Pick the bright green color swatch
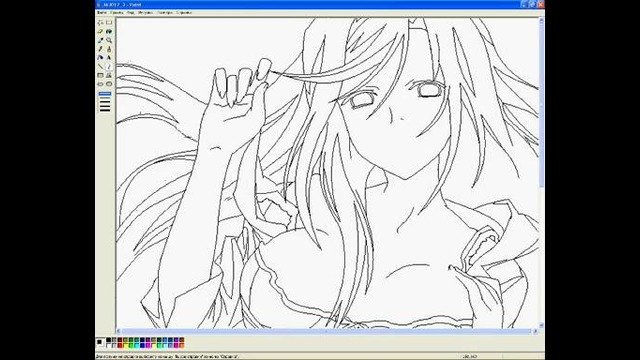 pos(131,346)
